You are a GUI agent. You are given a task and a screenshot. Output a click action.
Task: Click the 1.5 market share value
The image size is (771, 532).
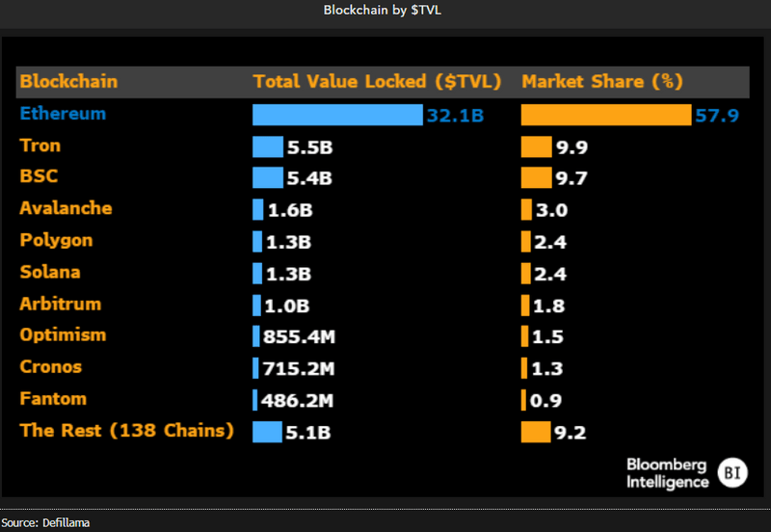pos(547,336)
